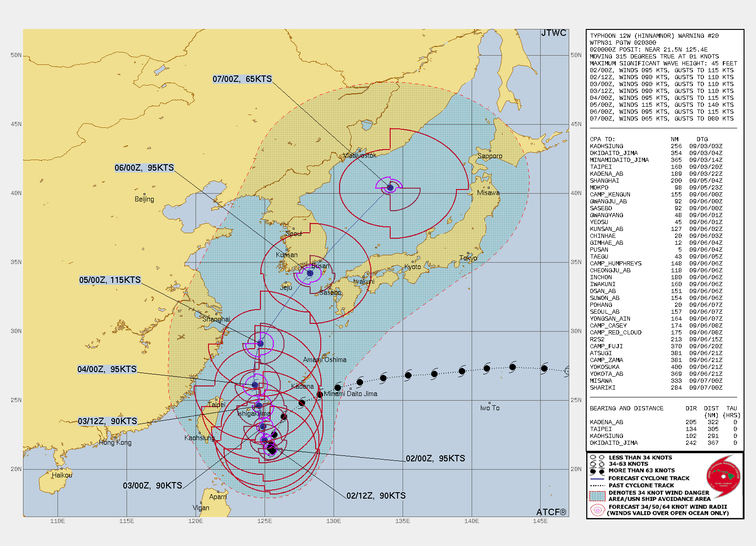756x546 pixels.
Task: Select the '04/00Z, 95KTS' map label
Action: (x=107, y=369)
